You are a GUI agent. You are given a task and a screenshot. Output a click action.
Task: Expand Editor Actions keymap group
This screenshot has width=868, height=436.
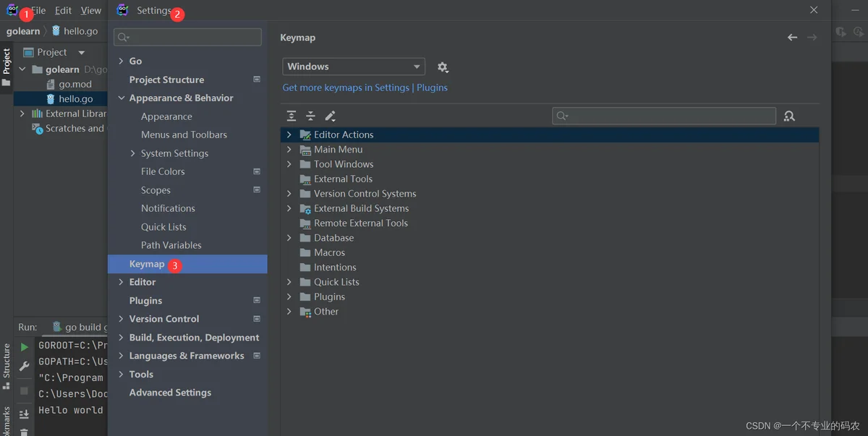[x=289, y=135]
